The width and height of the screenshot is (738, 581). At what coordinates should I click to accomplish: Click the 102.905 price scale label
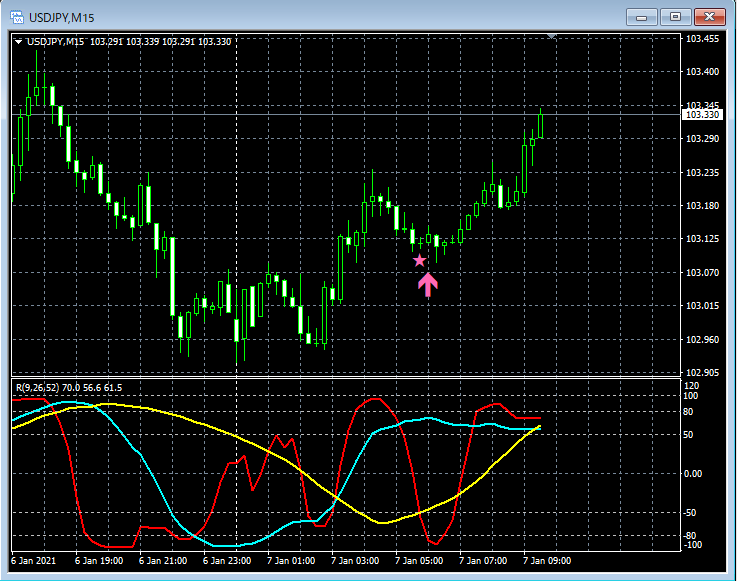point(701,372)
